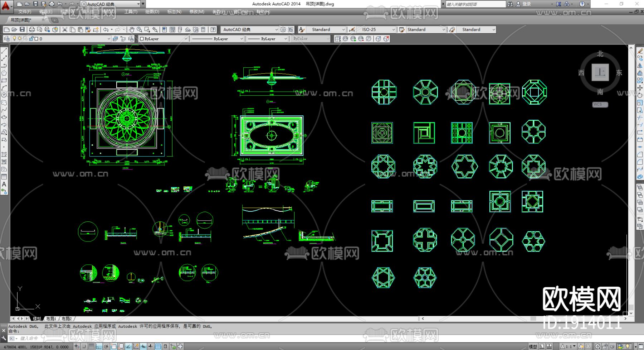Open the 工具(T) menu
The image size is (644, 350).
click(x=131, y=12)
